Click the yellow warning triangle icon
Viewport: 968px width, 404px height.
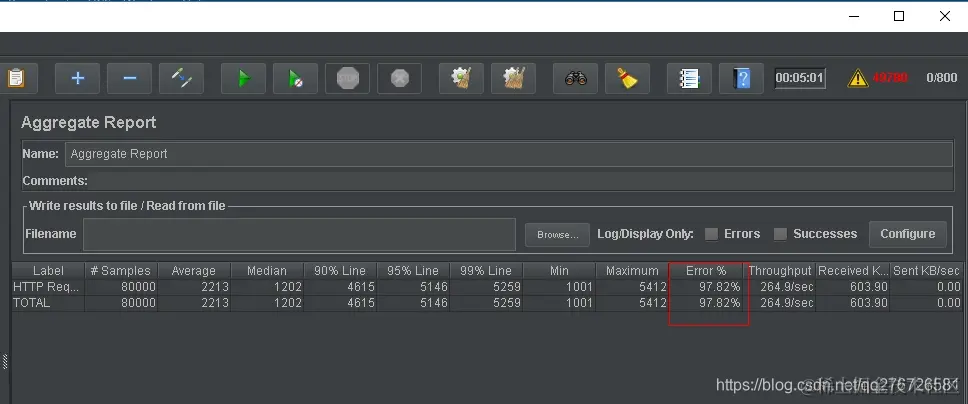[x=858, y=78]
